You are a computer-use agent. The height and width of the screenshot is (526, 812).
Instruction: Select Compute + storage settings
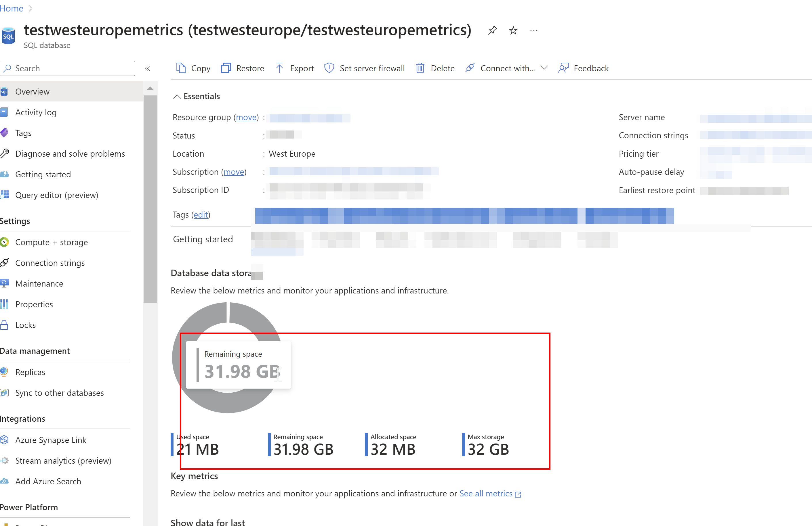coord(52,242)
